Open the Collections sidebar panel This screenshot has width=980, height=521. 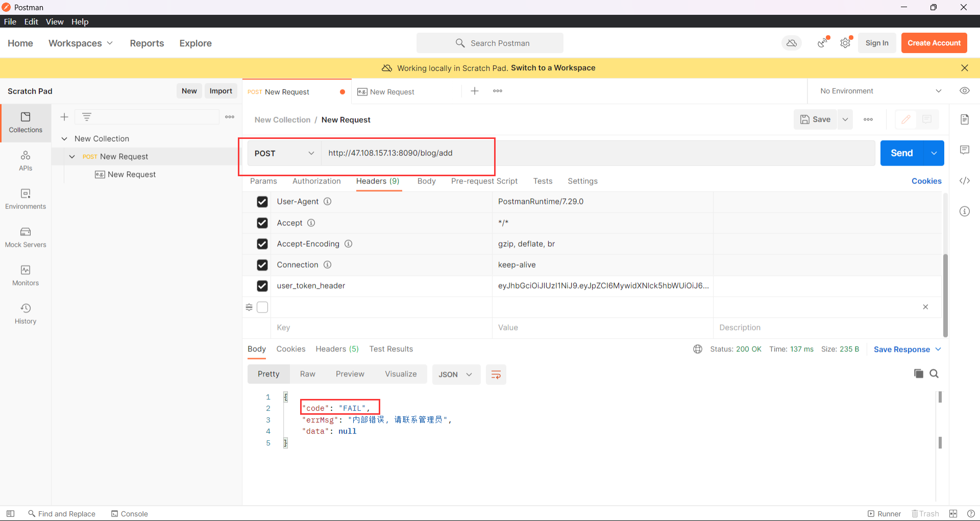(x=26, y=123)
